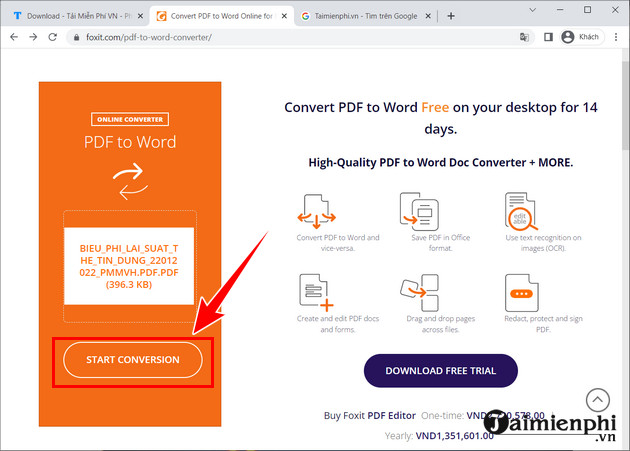This screenshot has width=630, height=451.
Task: Open the tab search dropdown chevron
Action: [x=533, y=10]
